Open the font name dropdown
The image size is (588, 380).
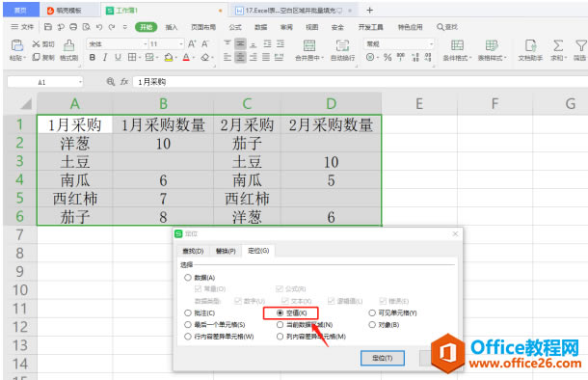tap(146, 44)
